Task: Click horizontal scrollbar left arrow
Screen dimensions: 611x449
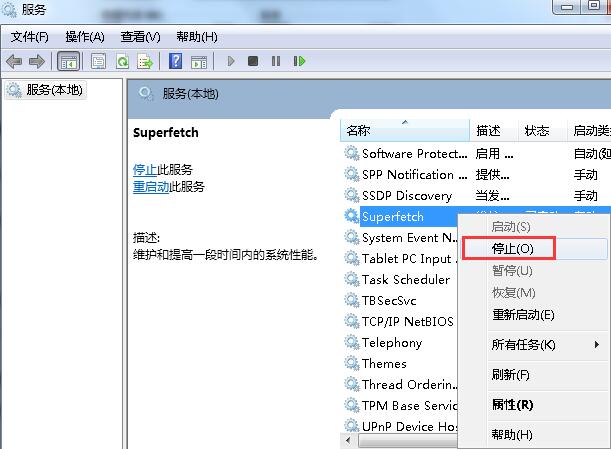Action: pyautogui.click(x=348, y=441)
